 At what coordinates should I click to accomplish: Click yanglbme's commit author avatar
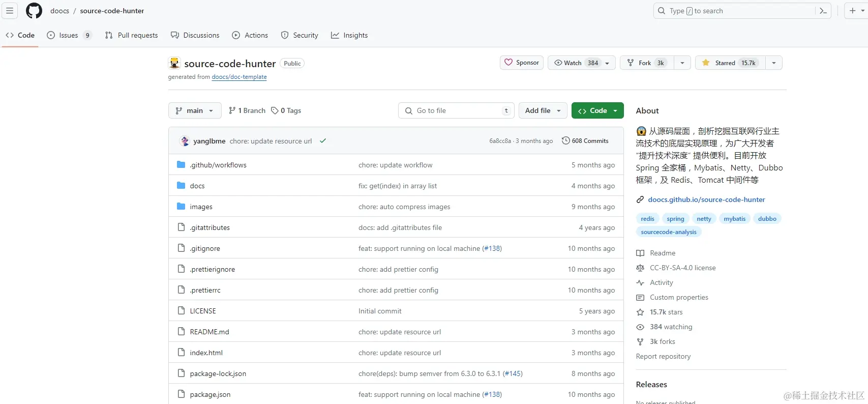(185, 141)
